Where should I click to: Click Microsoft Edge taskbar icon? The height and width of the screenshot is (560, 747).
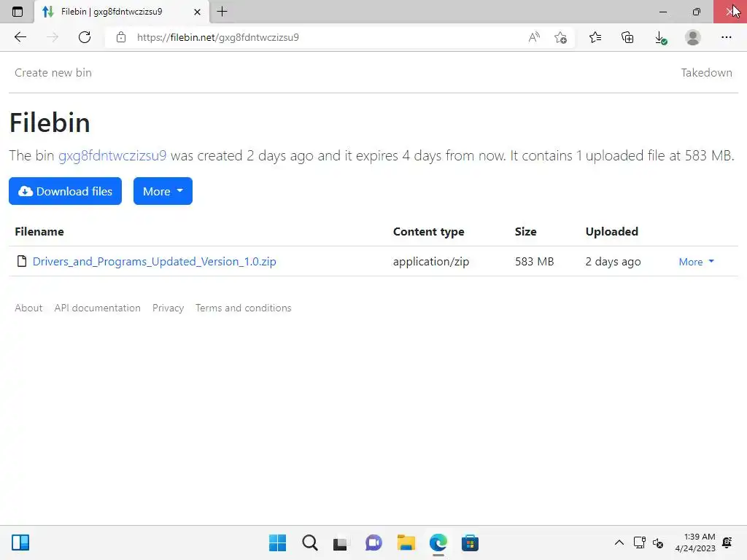(438, 542)
